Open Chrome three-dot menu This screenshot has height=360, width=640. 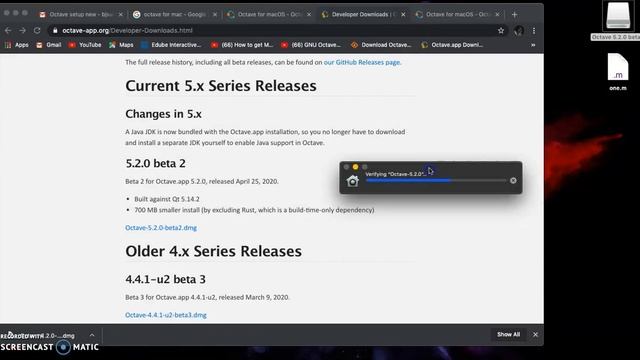click(534, 31)
